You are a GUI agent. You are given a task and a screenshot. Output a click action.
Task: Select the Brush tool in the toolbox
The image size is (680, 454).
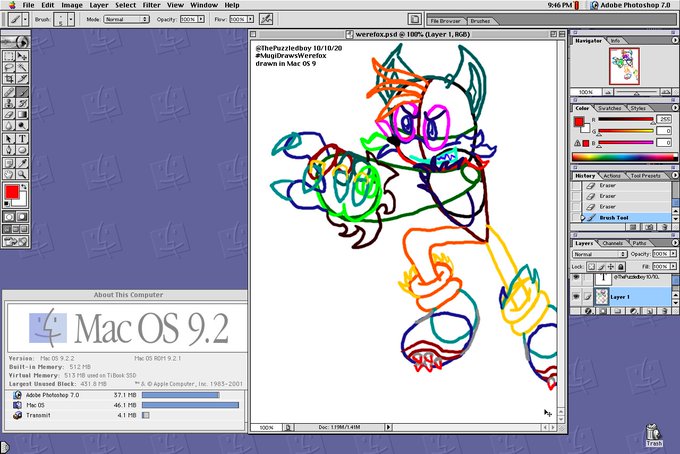(x=22, y=92)
